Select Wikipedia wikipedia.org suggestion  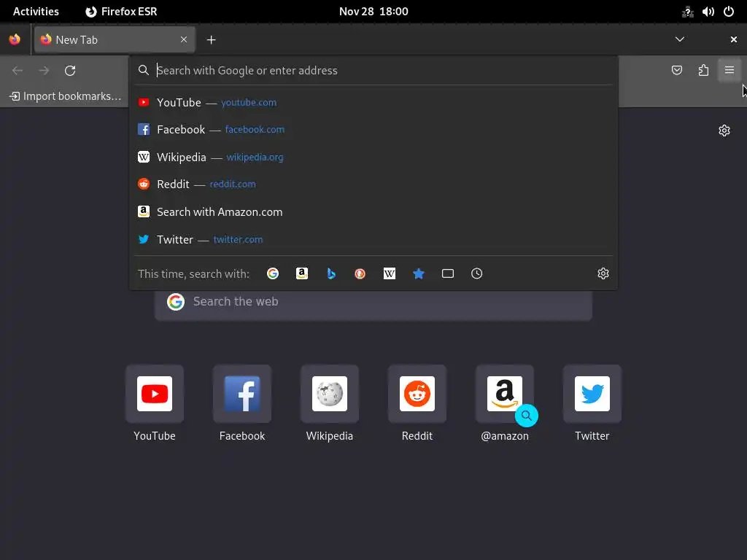(x=373, y=157)
